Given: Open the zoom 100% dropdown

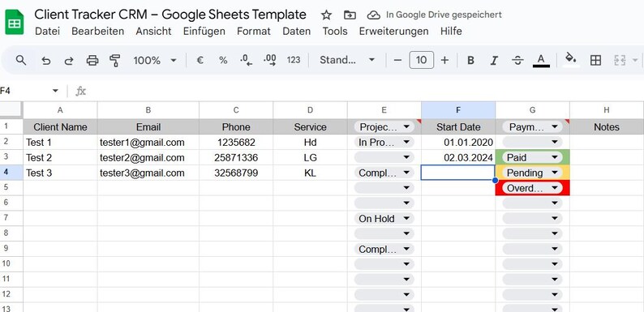Looking at the screenshot, I should coord(154,60).
